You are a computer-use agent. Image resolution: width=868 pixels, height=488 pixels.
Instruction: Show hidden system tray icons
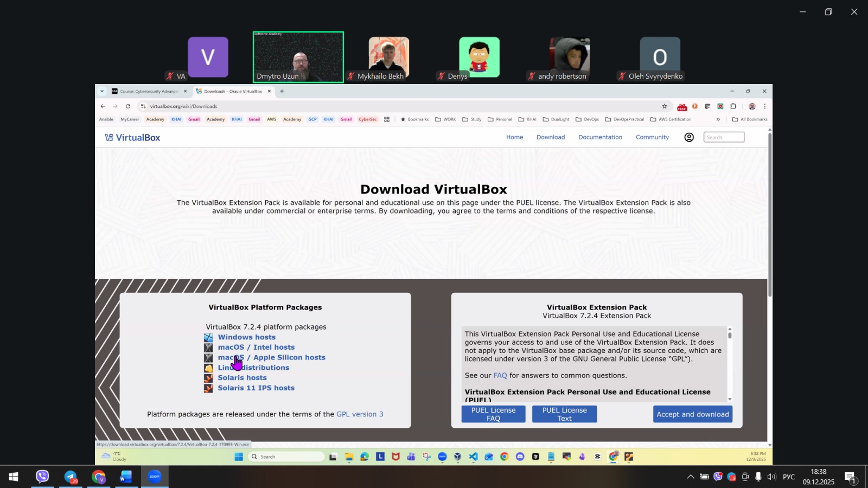[x=690, y=477]
